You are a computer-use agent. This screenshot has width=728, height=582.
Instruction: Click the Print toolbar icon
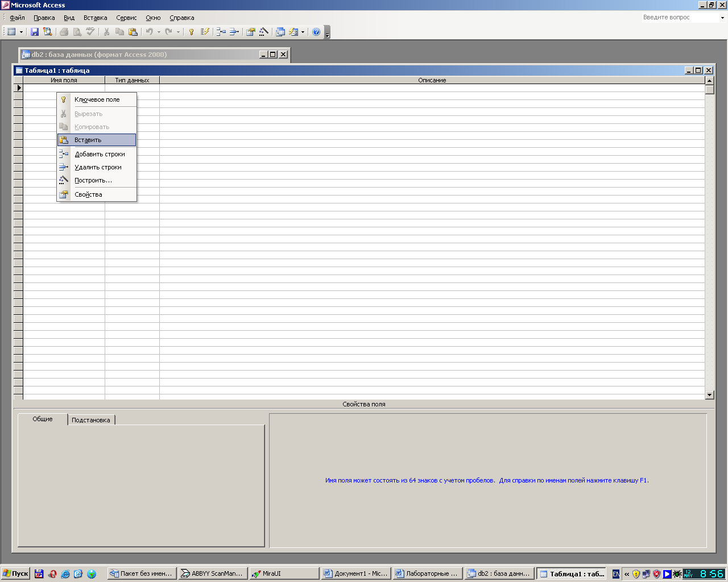pyautogui.click(x=64, y=32)
